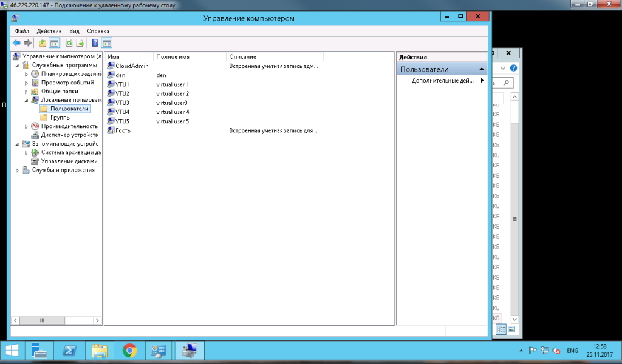
Task: Open the Действие menu
Action: click(x=49, y=31)
